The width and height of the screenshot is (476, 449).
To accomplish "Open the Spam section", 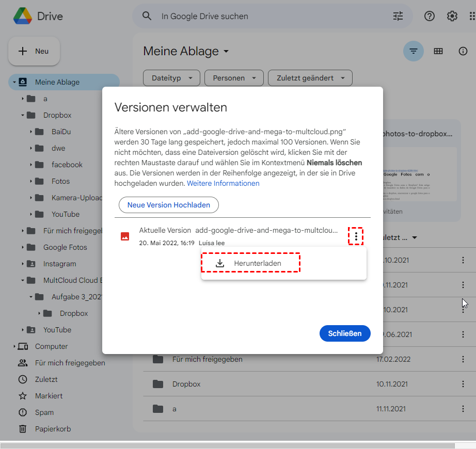I will (44, 412).
